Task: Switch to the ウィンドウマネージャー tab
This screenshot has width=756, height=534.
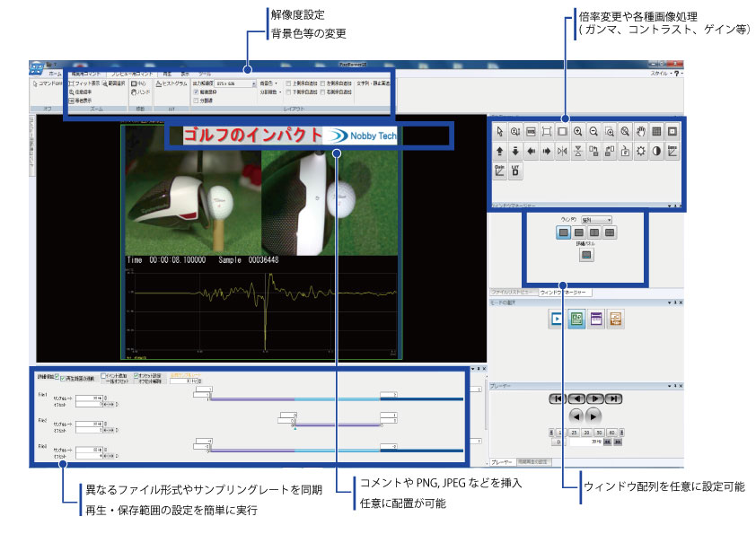Action: point(563,293)
